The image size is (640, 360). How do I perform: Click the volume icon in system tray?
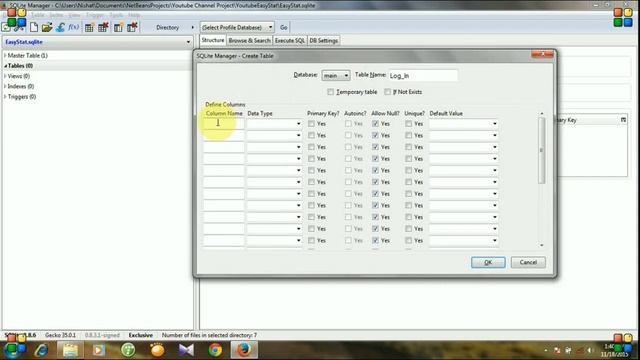point(590,350)
